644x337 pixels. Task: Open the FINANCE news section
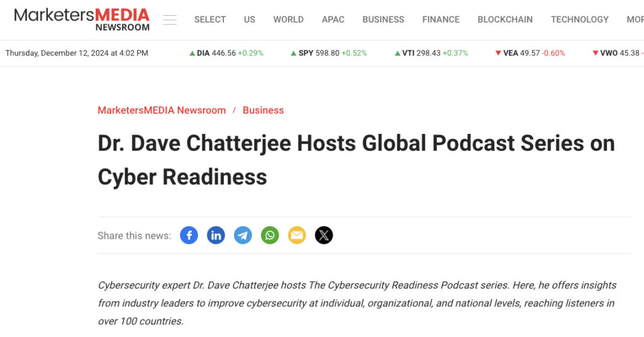441,19
